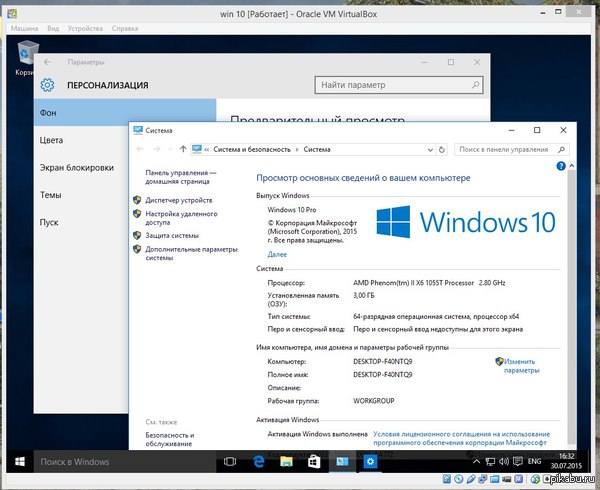Show hidden tray icons chevron
The height and width of the screenshot is (490, 600).
(476, 462)
